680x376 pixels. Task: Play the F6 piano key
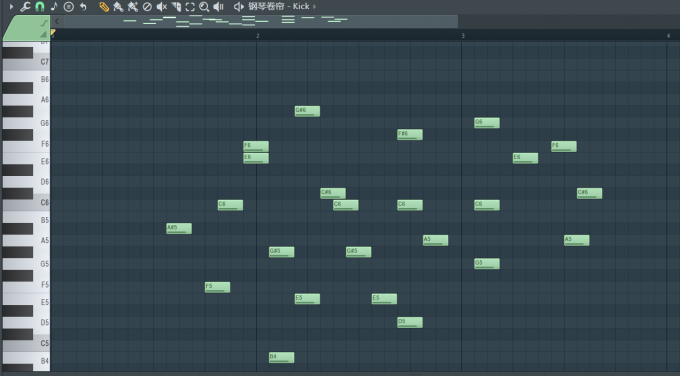tap(41, 144)
